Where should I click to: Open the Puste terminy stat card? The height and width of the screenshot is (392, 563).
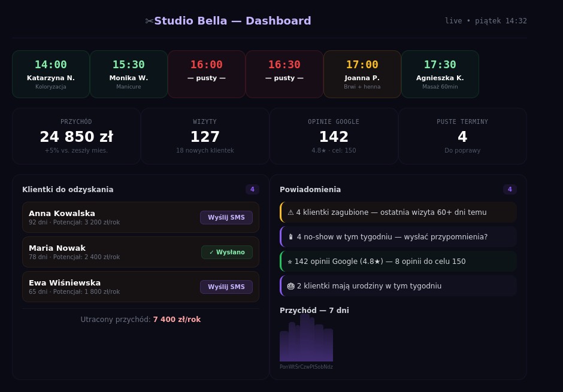pyautogui.click(x=462, y=136)
